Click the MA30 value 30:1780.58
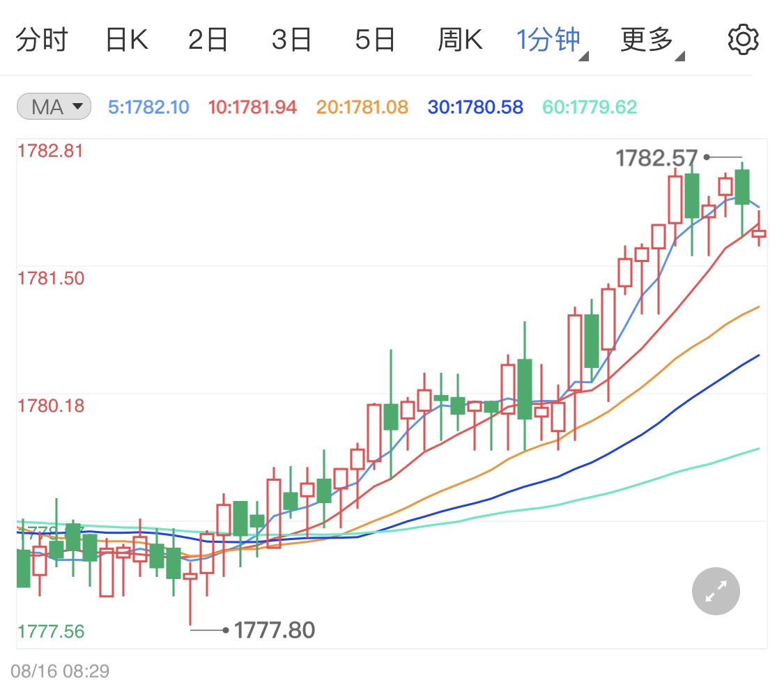 475,107
